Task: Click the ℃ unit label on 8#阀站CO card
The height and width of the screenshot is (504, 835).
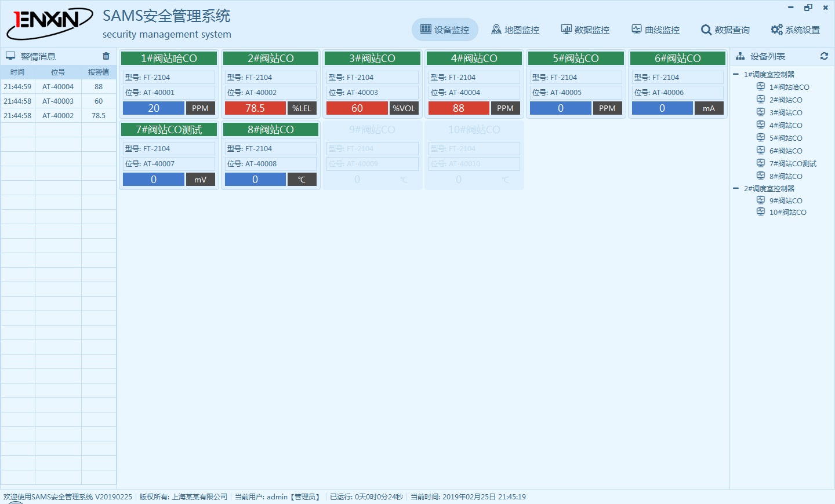Action: (302, 180)
